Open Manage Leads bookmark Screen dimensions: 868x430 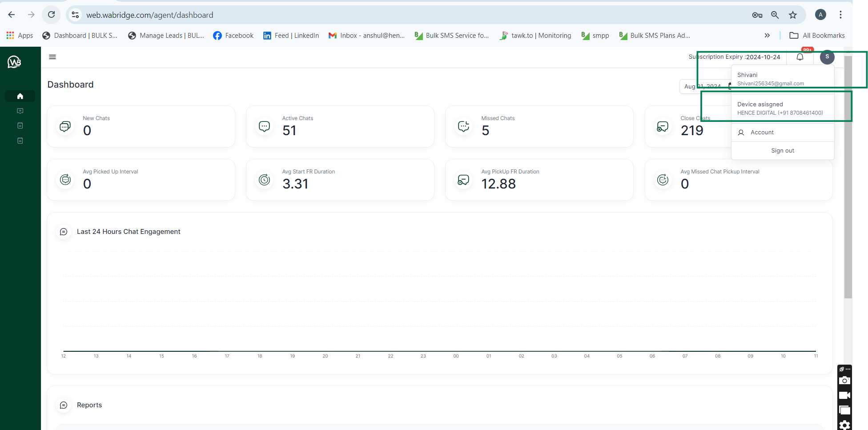[x=165, y=36]
